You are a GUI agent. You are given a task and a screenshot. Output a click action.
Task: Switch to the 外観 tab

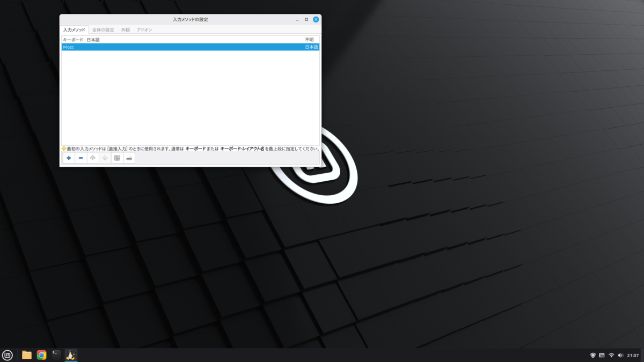click(x=126, y=30)
